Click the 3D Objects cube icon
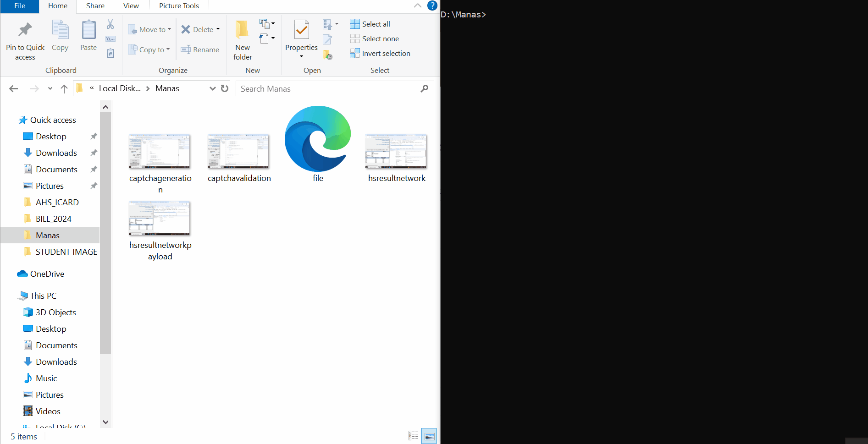This screenshot has width=868, height=444. click(28, 312)
